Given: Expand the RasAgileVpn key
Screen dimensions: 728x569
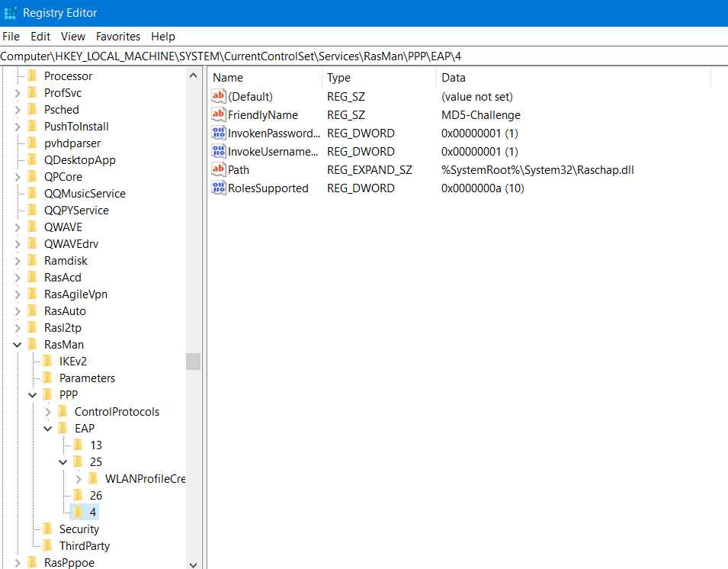Looking at the screenshot, I should (18, 294).
